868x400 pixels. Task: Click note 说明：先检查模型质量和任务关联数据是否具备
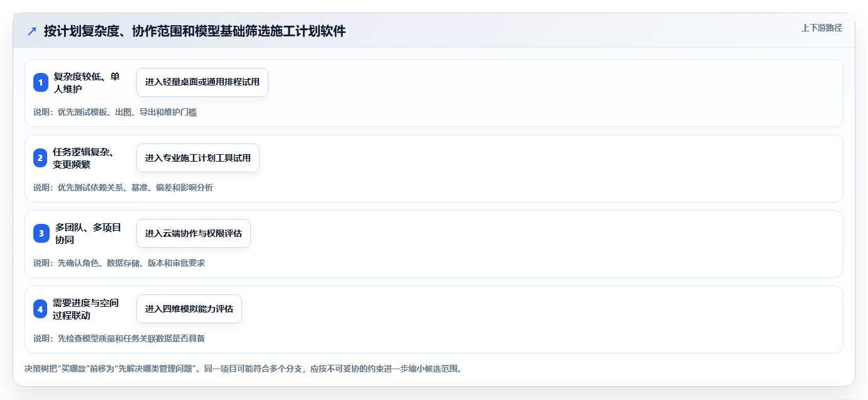click(119, 338)
